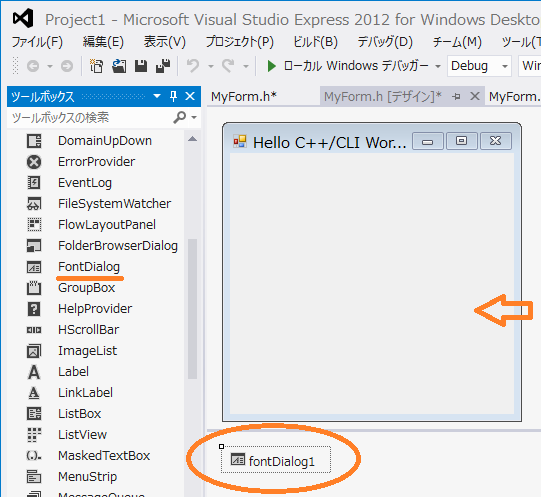Click the toolbox scrollbar thumb

tap(193, 309)
